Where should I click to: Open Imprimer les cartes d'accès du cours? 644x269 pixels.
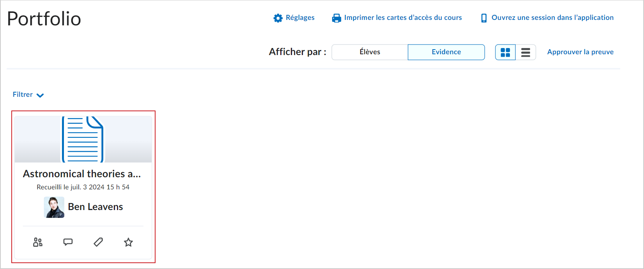coord(403,18)
